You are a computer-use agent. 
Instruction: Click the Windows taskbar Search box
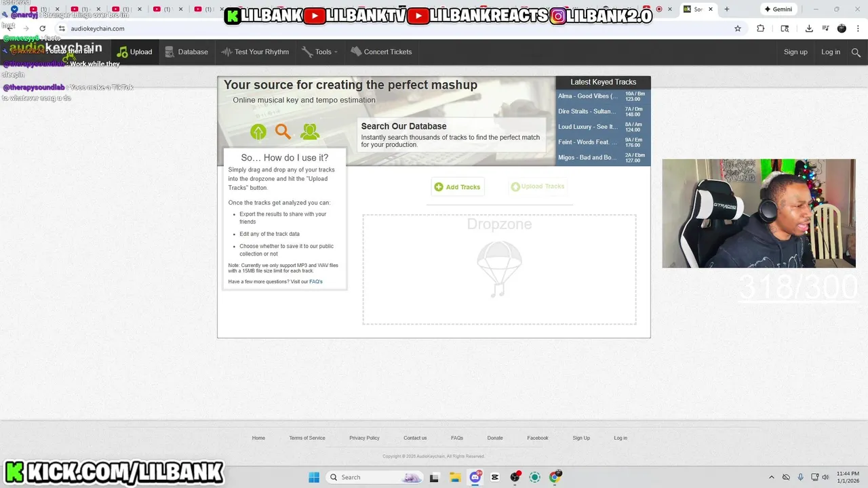[x=374, y=477]
